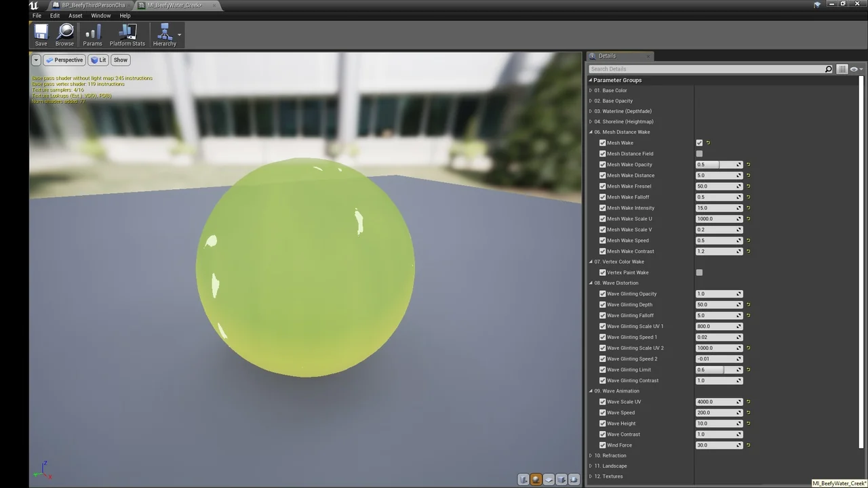The image size is (868, 488).
Task: Switch preview mesh to cylinder
Action: click(524, 480)
